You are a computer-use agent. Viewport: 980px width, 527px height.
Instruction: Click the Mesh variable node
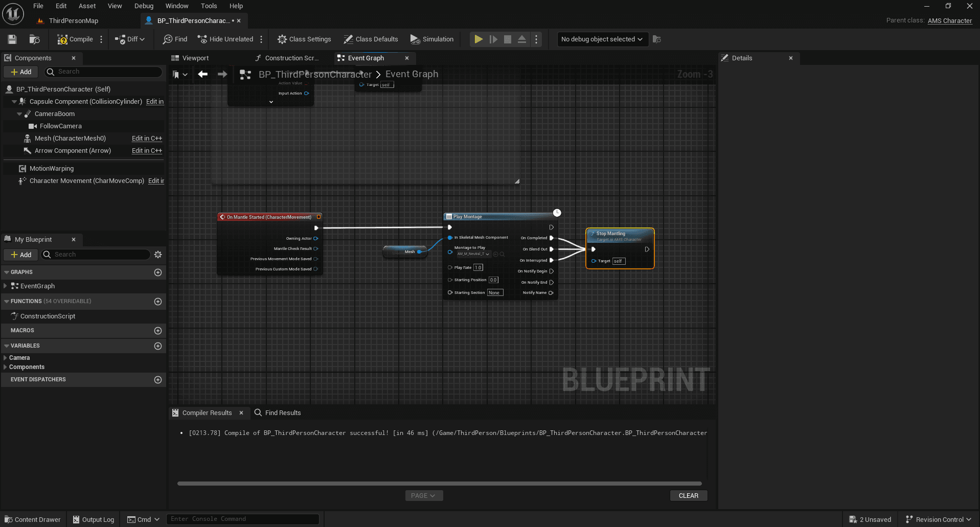(404, 252)
